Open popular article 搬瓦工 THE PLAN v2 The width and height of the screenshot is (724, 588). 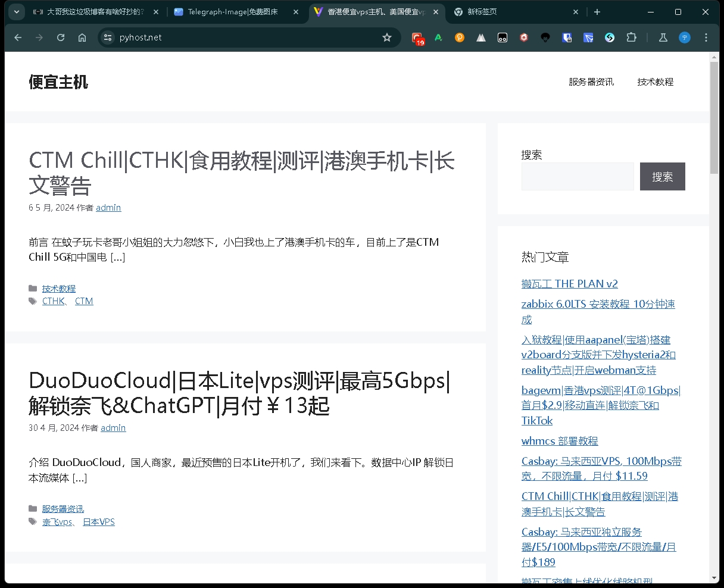[x=570, y=284]
